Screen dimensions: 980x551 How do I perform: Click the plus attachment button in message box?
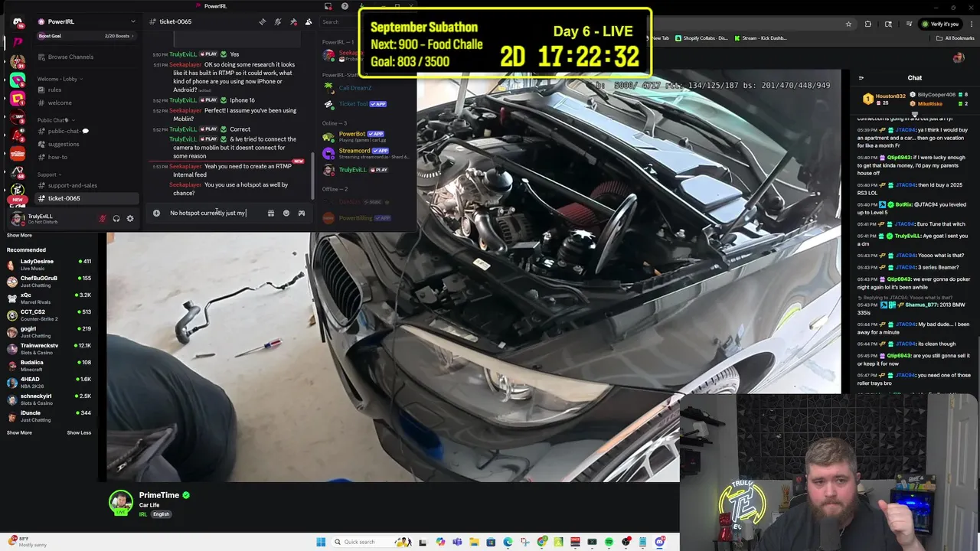[156, 213]
